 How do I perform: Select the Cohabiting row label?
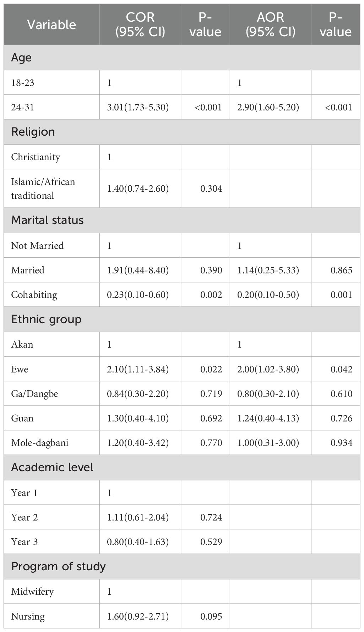pyautogui.click(x=34, y=295)
